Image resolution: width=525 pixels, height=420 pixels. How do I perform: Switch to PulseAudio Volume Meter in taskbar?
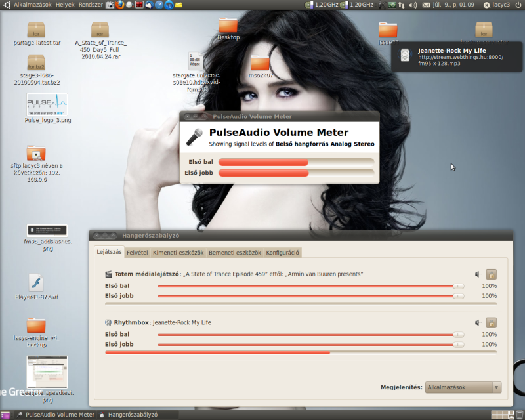click(56, 415)
